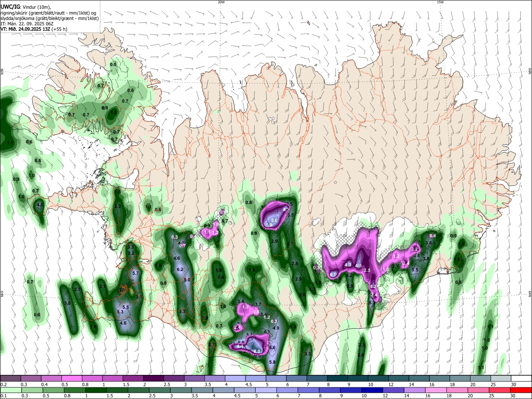This screenshot has height=399, width=532.
Task: Click the '20W' longitude label
Action: [x=221, y=2]
